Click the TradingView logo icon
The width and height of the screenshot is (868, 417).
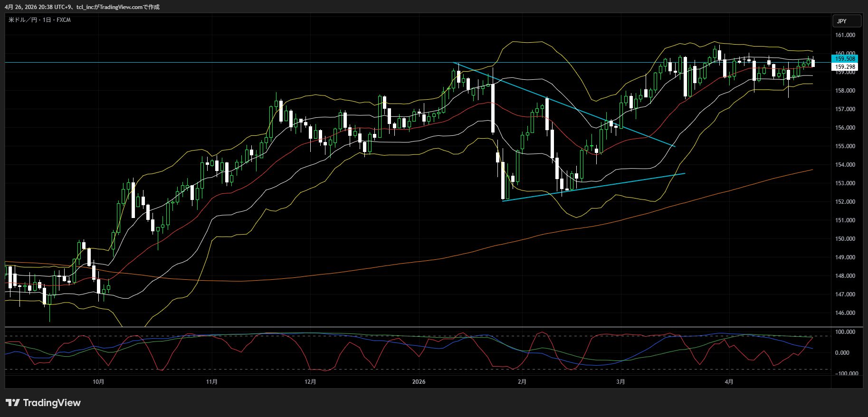(x=13, y=403)
